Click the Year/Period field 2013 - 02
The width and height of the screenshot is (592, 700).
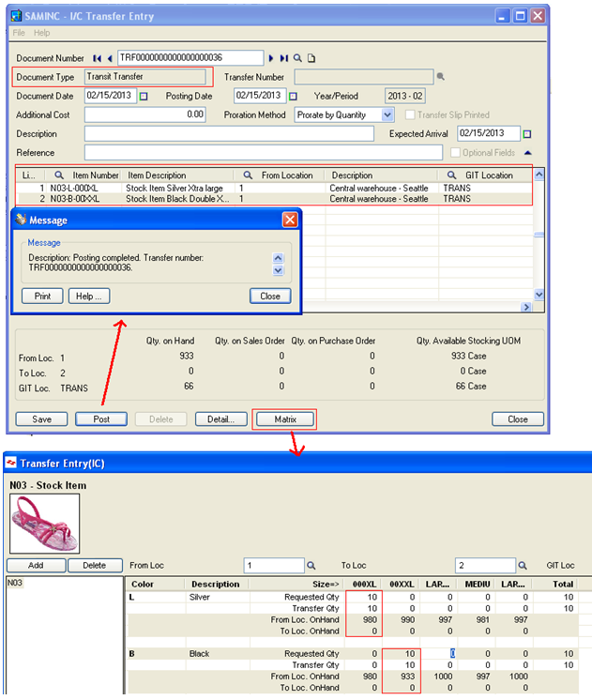point(405,96)
